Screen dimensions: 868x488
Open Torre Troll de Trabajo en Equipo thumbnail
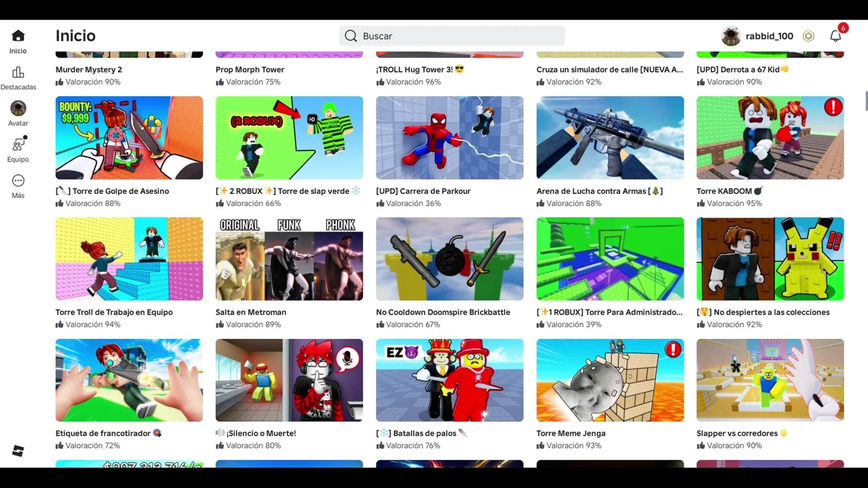click(x=129, y=259)
